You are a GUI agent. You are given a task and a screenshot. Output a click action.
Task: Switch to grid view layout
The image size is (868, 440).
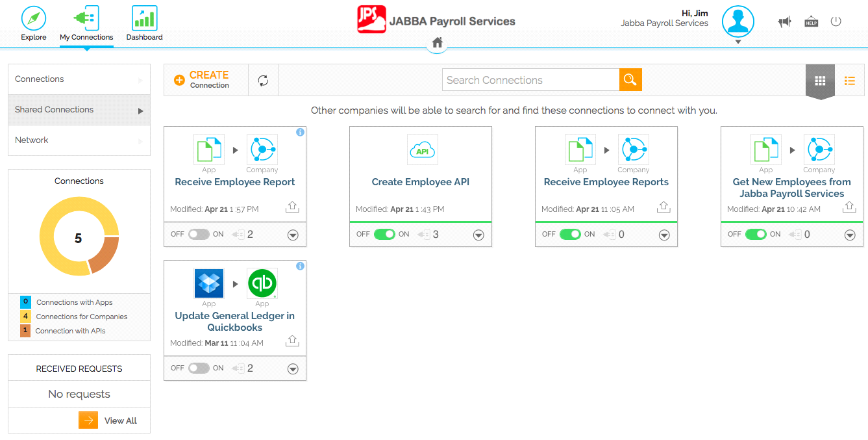820,81
